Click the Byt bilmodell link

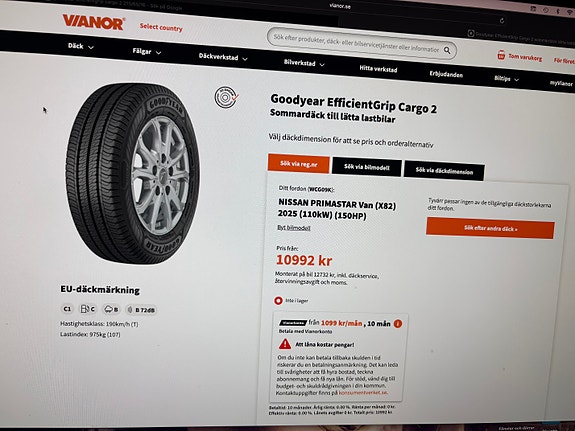[294, 228]
